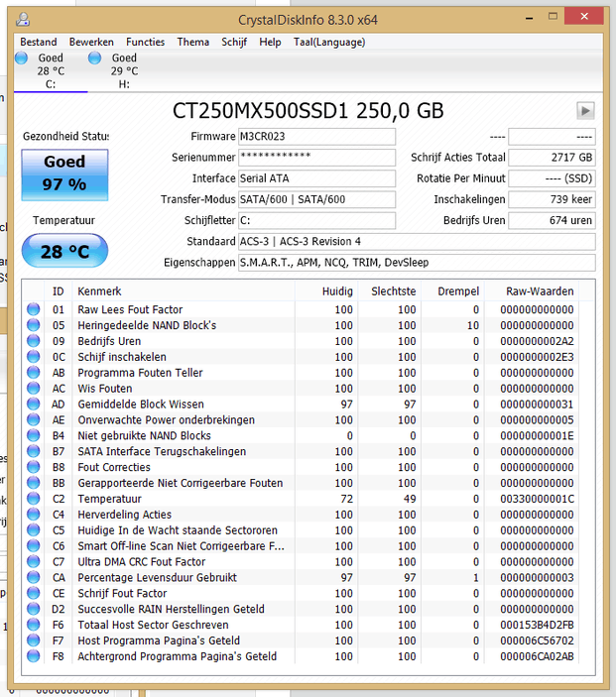Click status orb for Fout Correcties

click(x=34, y=467)
